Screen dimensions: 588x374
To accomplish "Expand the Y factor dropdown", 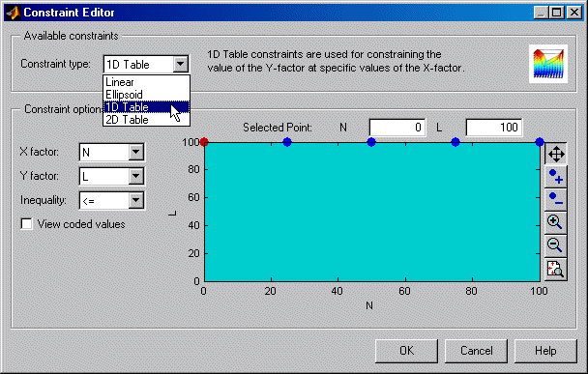I will coord(135,176).
